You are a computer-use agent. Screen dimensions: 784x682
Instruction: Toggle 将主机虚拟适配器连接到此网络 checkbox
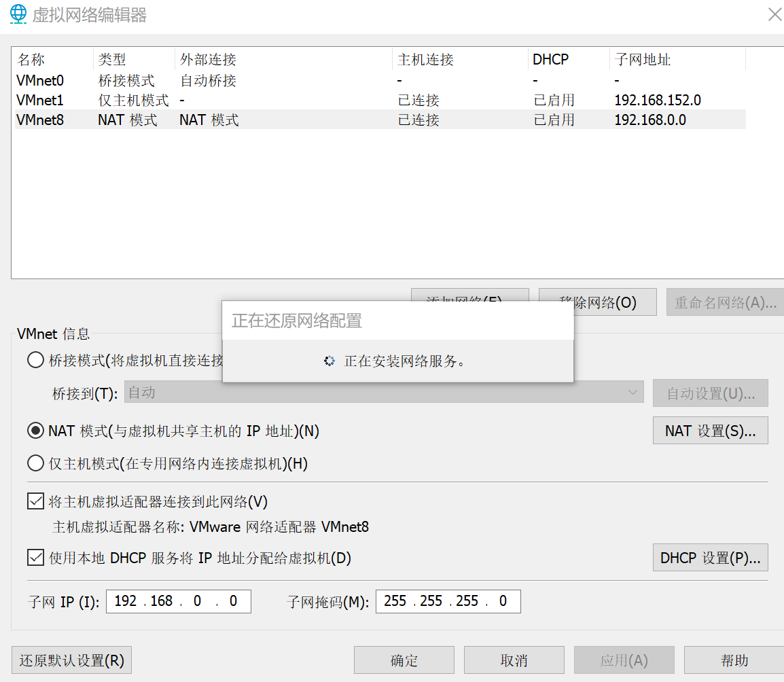pyautogui.click(x=35, y=501)
